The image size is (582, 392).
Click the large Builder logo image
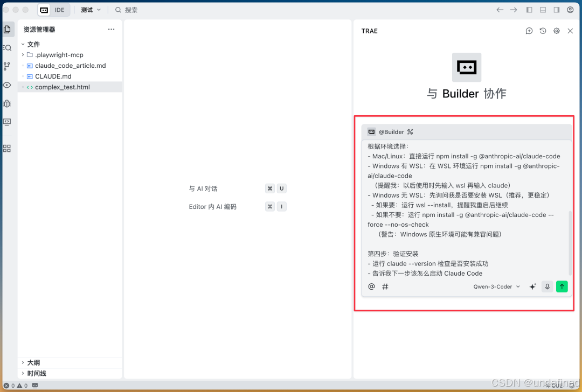click(x=467, y=67)
